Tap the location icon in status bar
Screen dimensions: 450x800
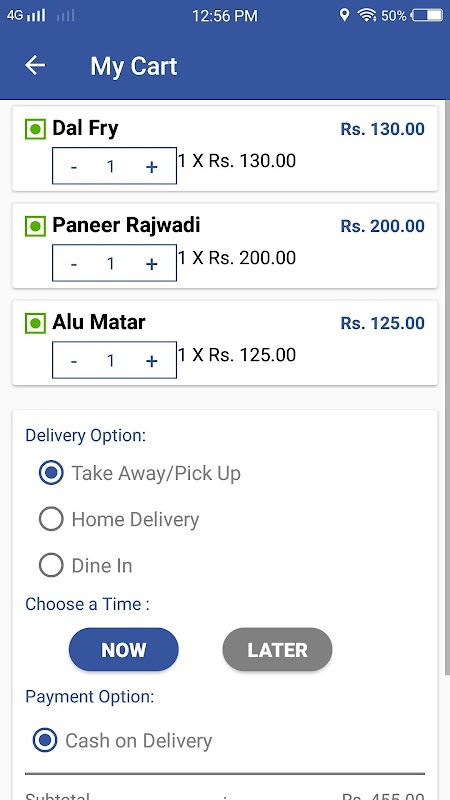[x=344, y=15]
